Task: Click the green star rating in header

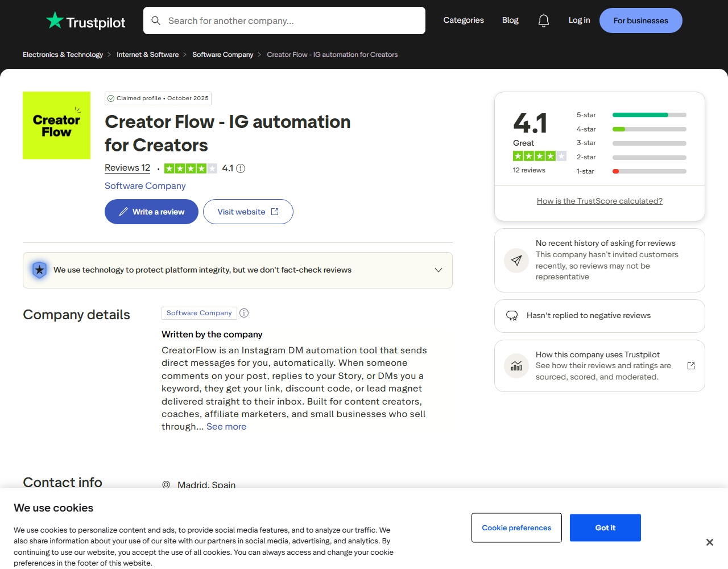Action: [x=191, y=168]
